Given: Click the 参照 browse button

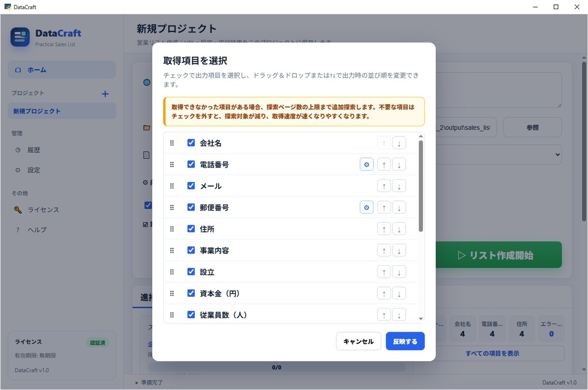Looking at the screenshot, I should (533, 127).
